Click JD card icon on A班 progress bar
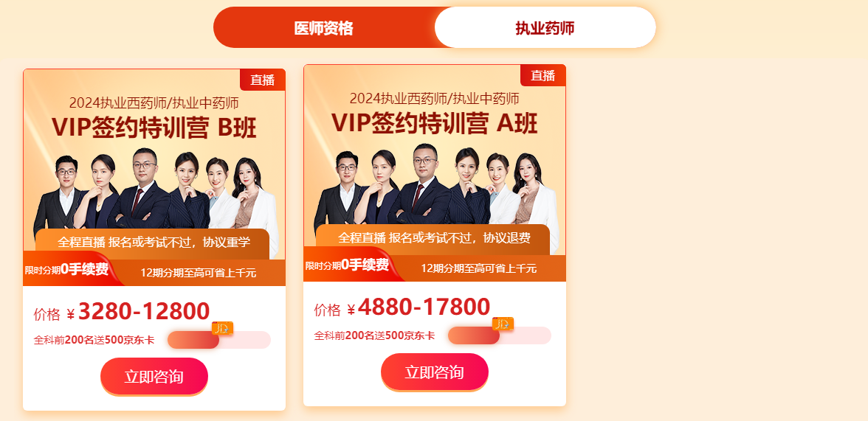 503,324
